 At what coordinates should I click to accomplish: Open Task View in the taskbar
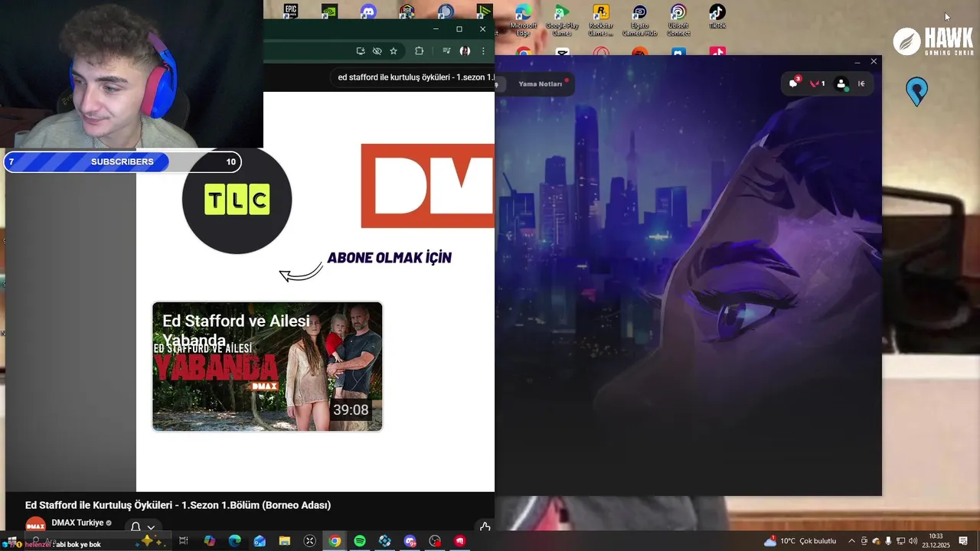click(184, 541)
